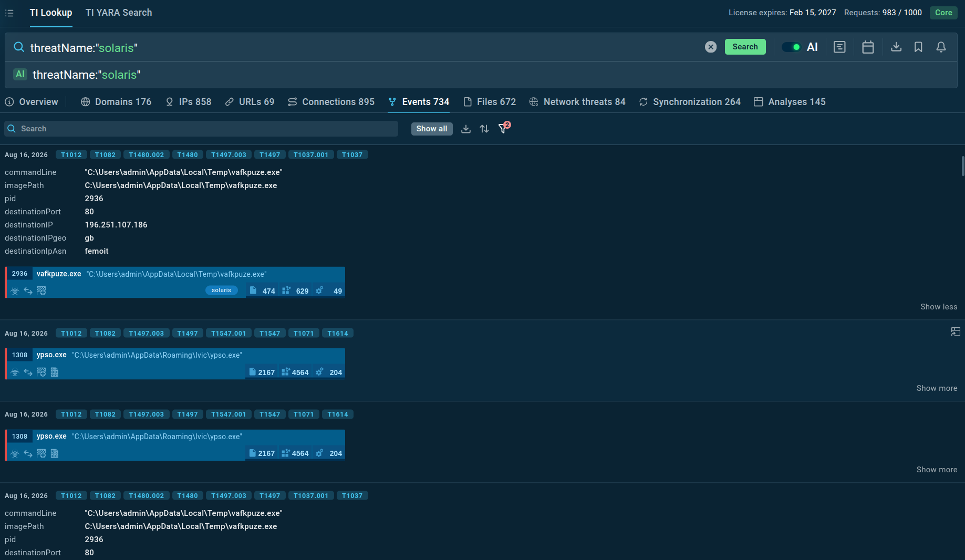Click the Show all button
The image size is (965, 560).
432,129
